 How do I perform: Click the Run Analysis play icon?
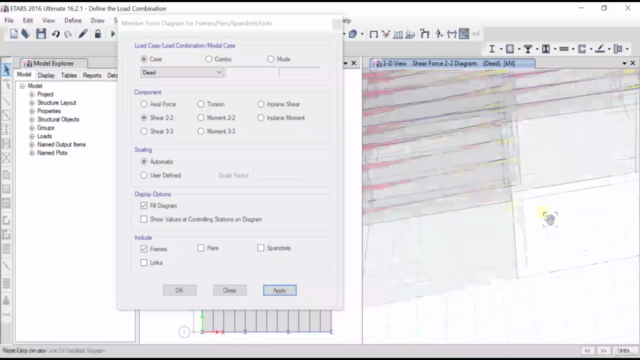tap(113, 34)
